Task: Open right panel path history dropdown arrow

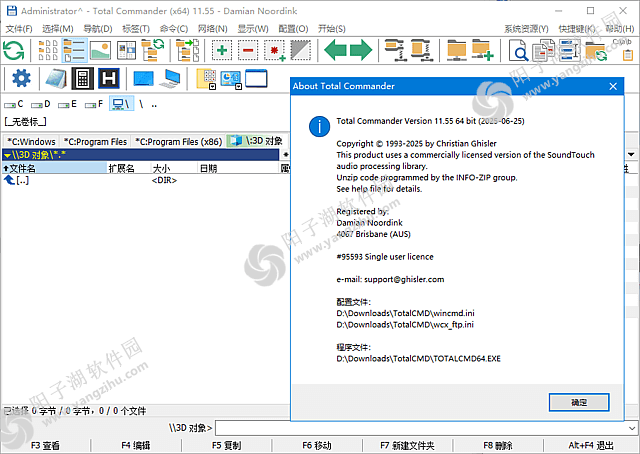Action: pyautogui.click(x=631, y=155)
